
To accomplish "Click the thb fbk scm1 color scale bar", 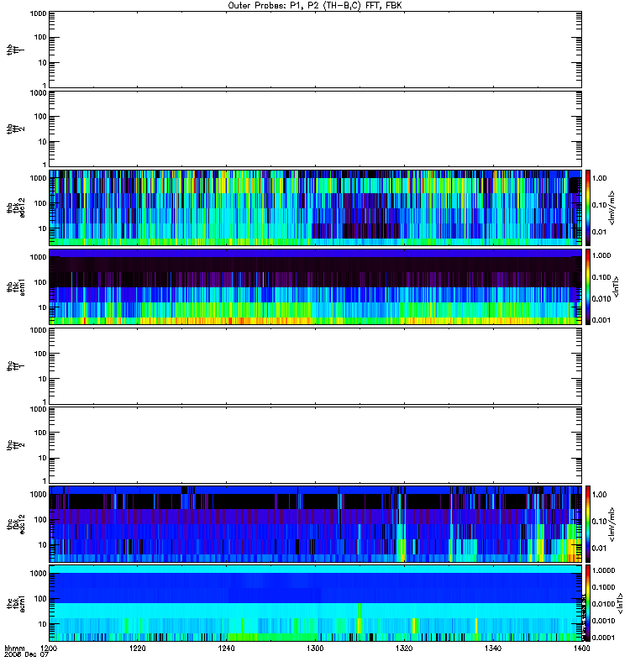I will [x=588, y=286].
